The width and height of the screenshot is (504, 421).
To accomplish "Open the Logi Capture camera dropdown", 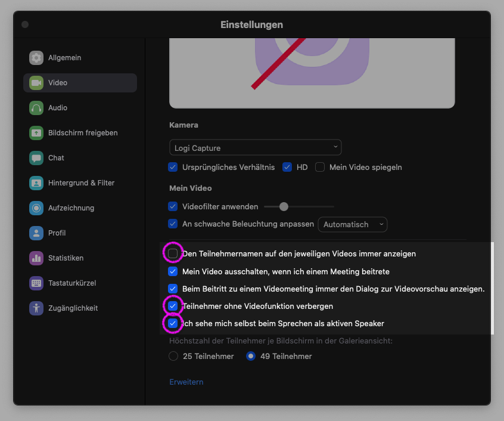I will point(255,147).
